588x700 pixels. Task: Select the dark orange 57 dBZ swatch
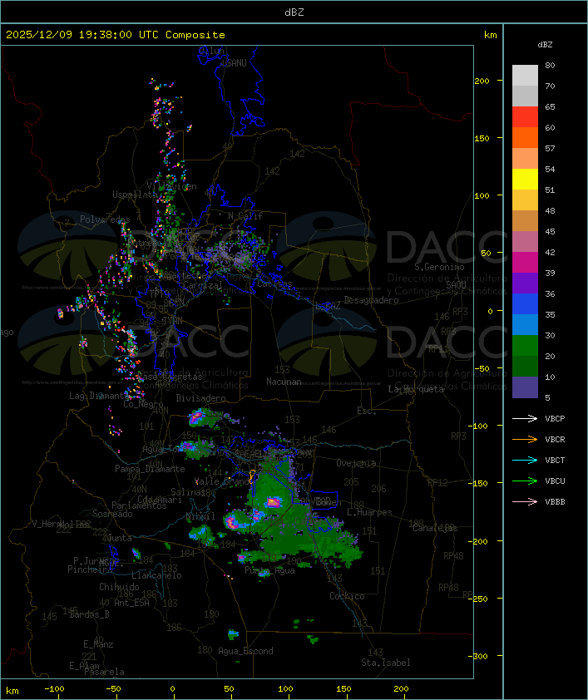click(525, 138)
